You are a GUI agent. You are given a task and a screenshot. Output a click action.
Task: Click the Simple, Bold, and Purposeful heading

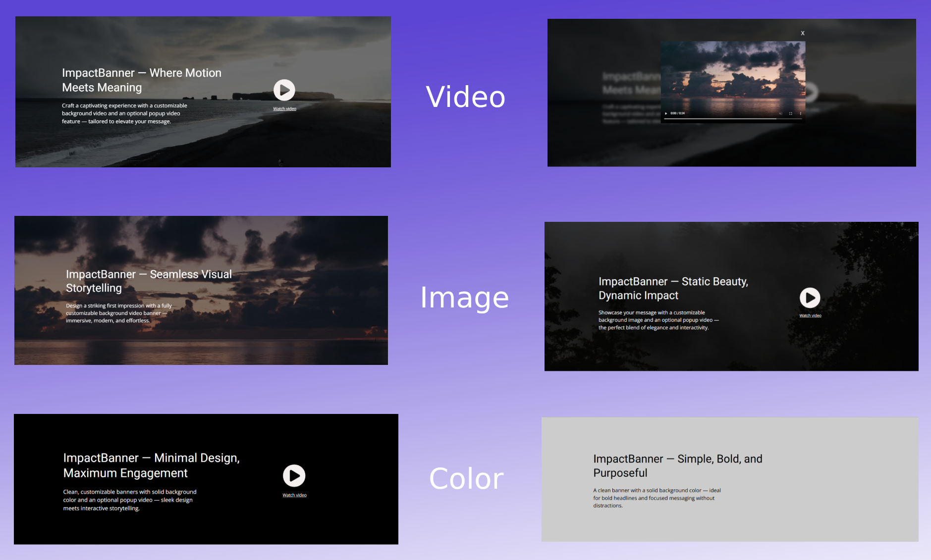click(x=677, y=465)
